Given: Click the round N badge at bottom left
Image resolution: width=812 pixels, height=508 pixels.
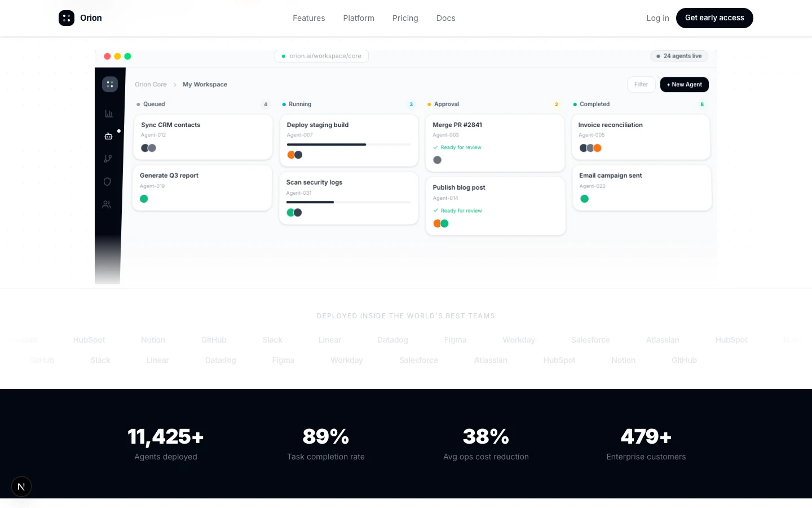Looking at the screenshot, I should [x=21, y=487].
